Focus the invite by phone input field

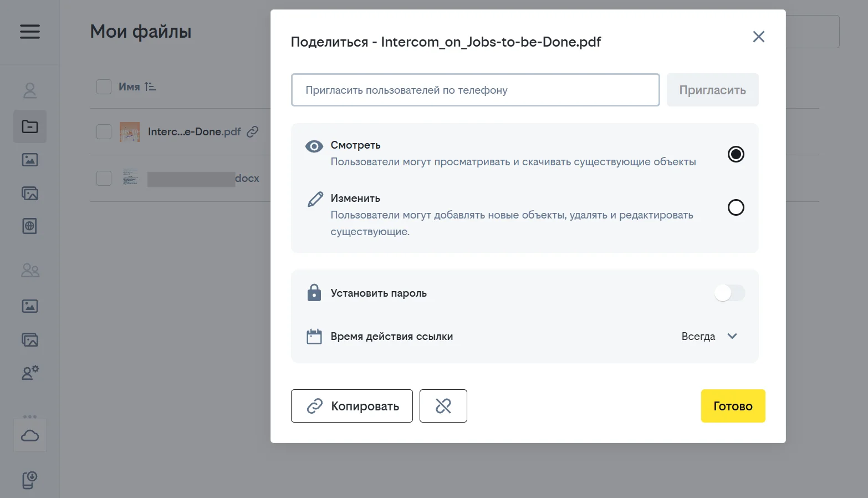pyautogui.click(x=475, y=90)
